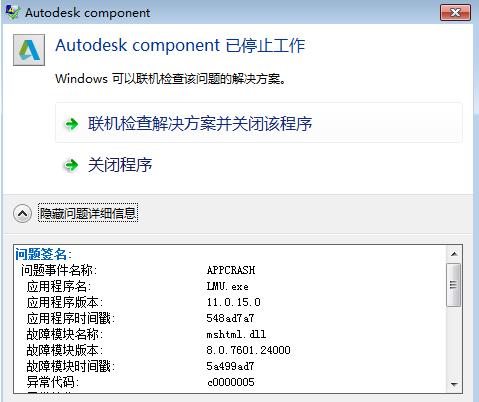Click green arrow beside 关闭程序
479x402 pixels.
(71, 165)
